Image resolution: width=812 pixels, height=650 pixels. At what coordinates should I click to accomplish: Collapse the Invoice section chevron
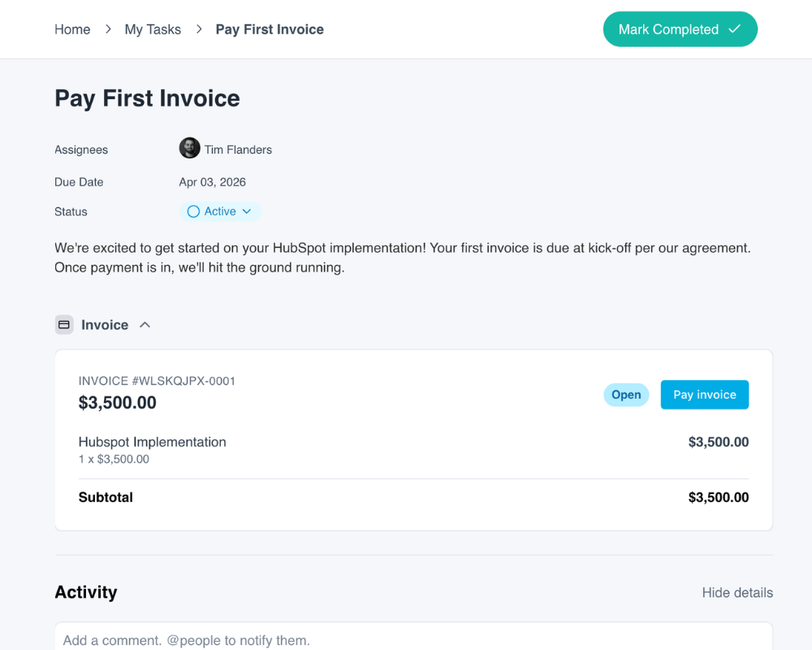[145, 325]
